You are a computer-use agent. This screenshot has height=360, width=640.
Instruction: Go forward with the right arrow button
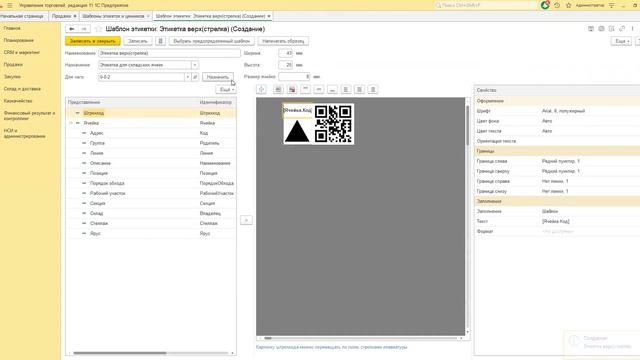point(84,29)
